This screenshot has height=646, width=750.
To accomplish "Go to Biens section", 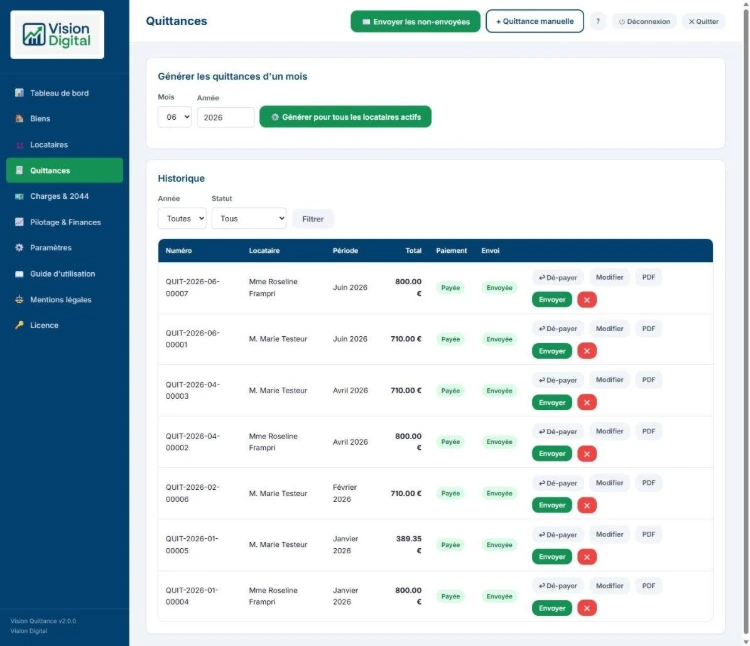I will [x=64, y=119].
